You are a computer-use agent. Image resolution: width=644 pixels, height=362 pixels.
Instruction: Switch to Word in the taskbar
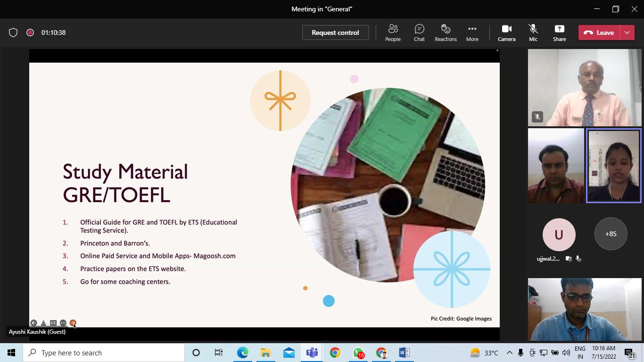[x=404, y=353]
